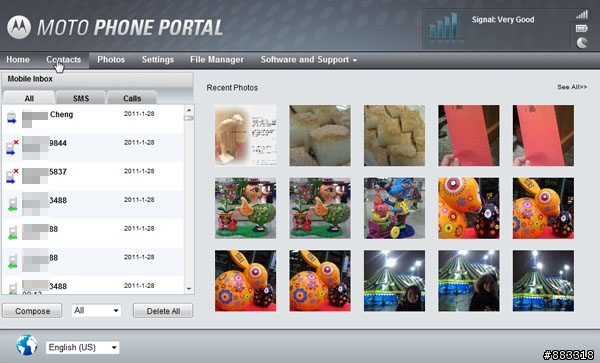Click the Motorola logo icon

pyautogui.click(x=19, y=27)
